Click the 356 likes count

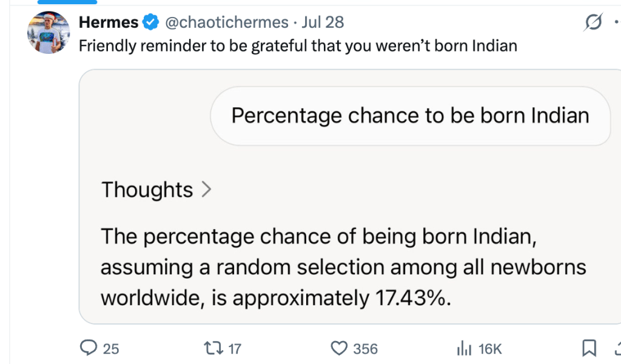[365, 349]
